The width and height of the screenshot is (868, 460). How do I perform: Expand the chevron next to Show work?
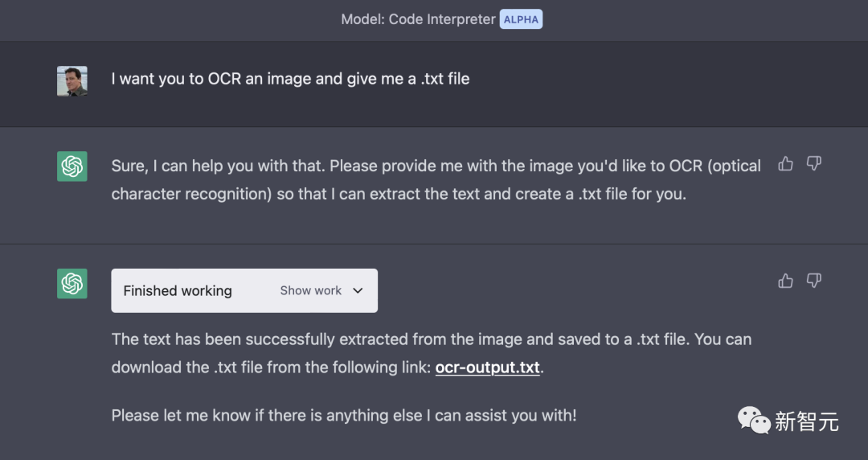[x=358, y=290]
